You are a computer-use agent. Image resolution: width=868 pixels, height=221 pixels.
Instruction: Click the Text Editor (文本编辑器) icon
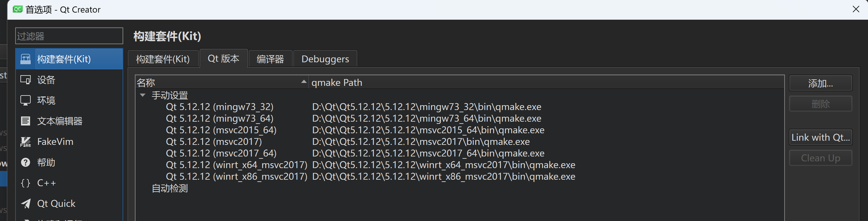tap(26, 121)
